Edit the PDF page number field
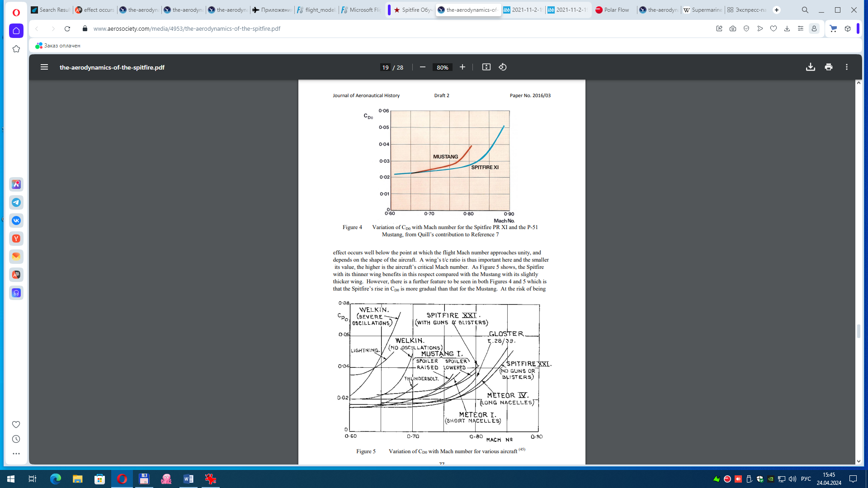The height and width of the screenshot is (488, 868). pos(385,67)
